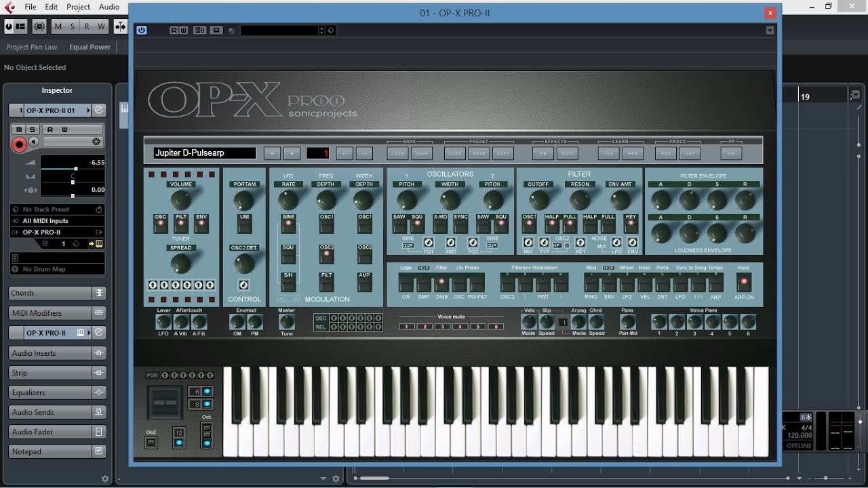Open the No Drum Map selector
This screenshot has width=868, height=488.
58,269
